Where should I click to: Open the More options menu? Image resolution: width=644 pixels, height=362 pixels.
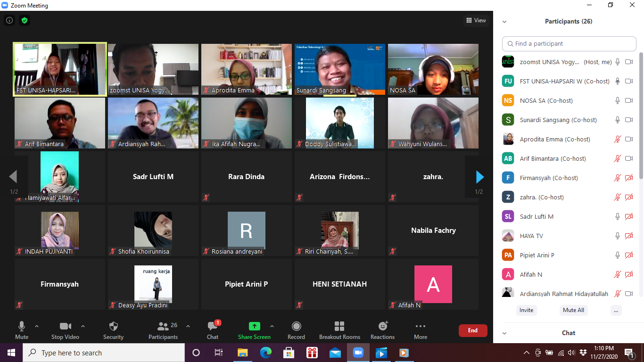click(x=420, y=326)
